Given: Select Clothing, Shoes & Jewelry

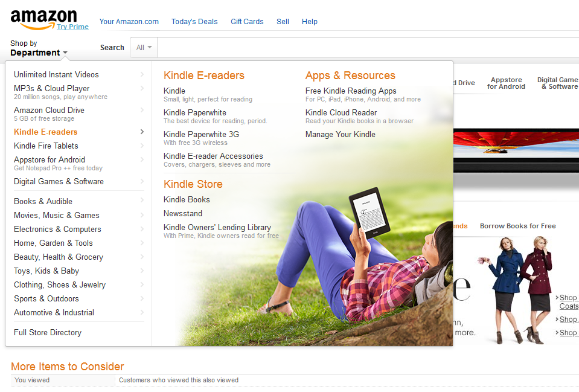Looking at the screenshot, I should (60, 285).
